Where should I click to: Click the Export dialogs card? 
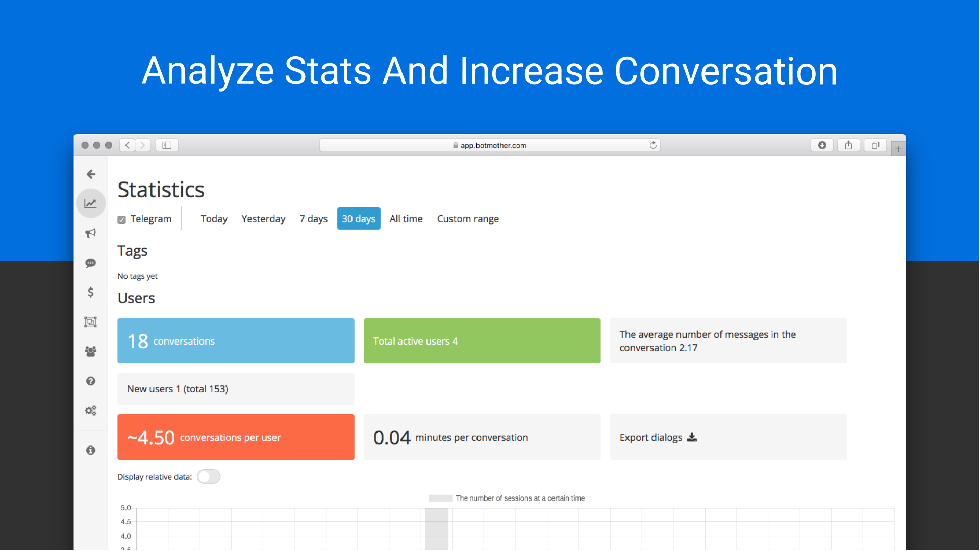click(x=728, y=437)
